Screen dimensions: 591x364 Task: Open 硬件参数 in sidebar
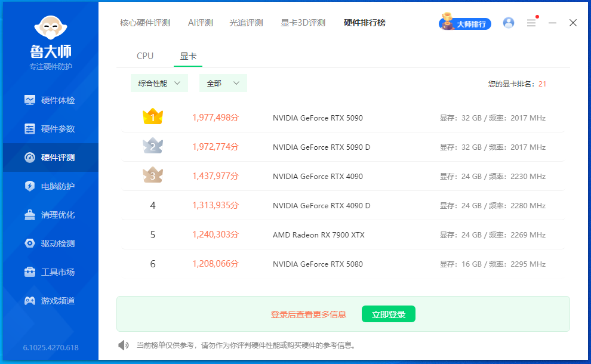pos(51,129)
